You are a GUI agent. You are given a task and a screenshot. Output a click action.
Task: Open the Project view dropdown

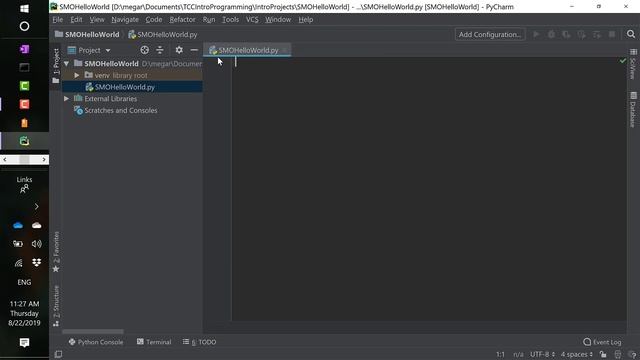coord(89,50)
